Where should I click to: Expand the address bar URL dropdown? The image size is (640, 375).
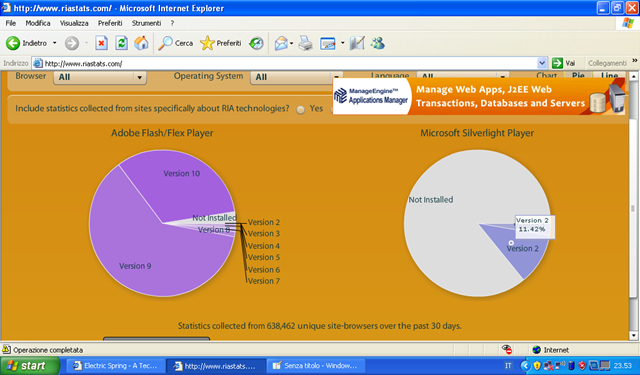pyautogui.click(x=542, y=63)
